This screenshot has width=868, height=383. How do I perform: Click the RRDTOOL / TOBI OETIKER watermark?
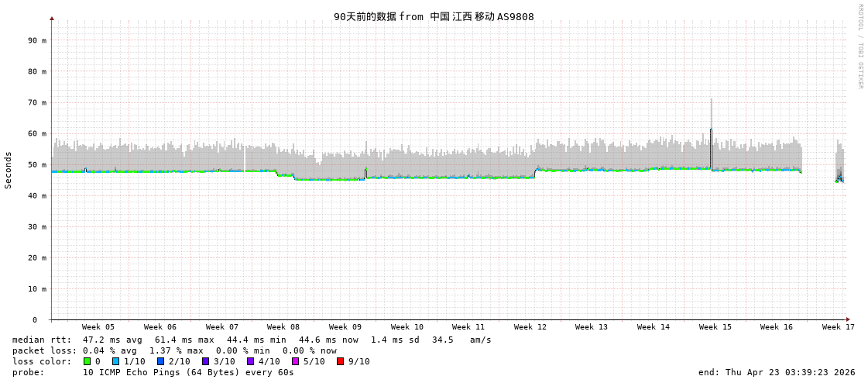pyautogui.click(x=859, y=47)
